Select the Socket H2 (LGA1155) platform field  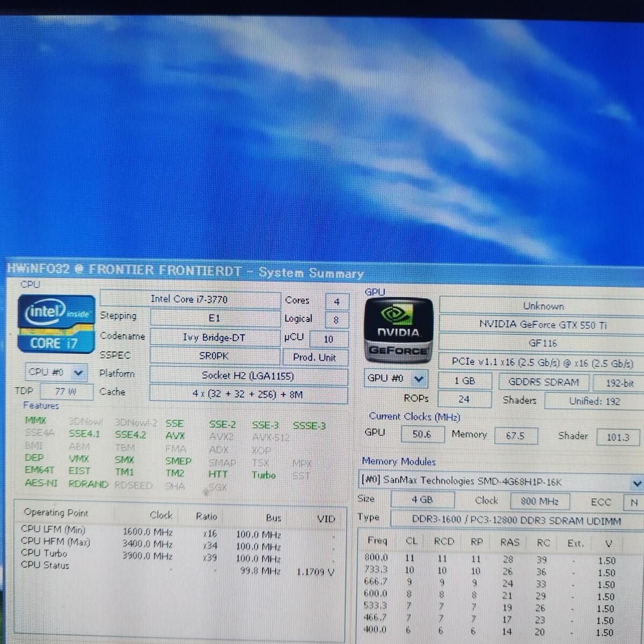point(247,376)
